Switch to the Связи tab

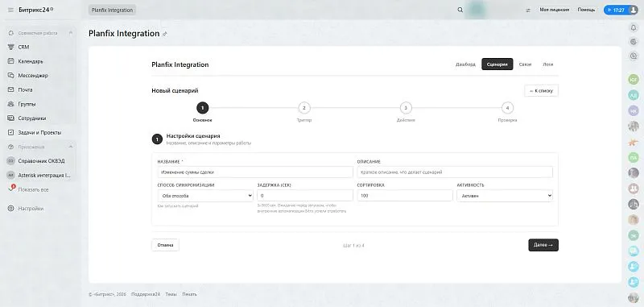click(x=525, y=64)
